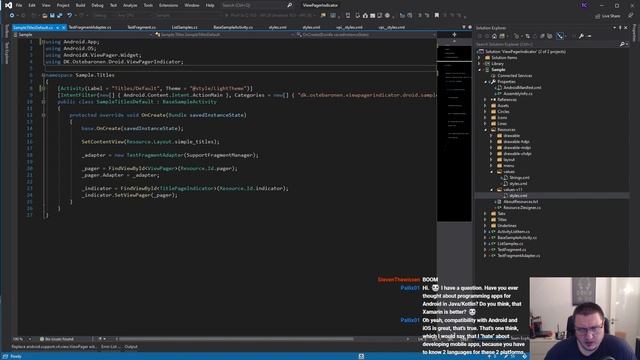Click the Navigate Backward toolbar icon
Image resolution: width=640 pixels, height=360 pixels.
(12, 16)
